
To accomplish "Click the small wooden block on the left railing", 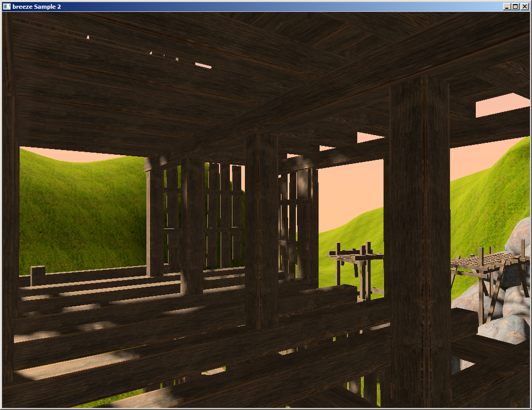I will (38, 275).
